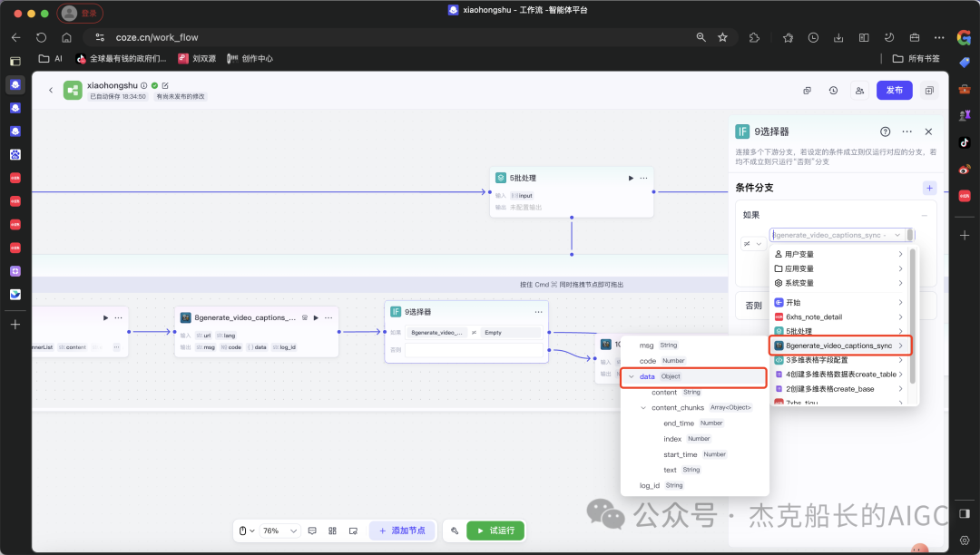Open the AI bookmarks folder
The width and height of the screenshot is (980, 555).
[51, 59]
